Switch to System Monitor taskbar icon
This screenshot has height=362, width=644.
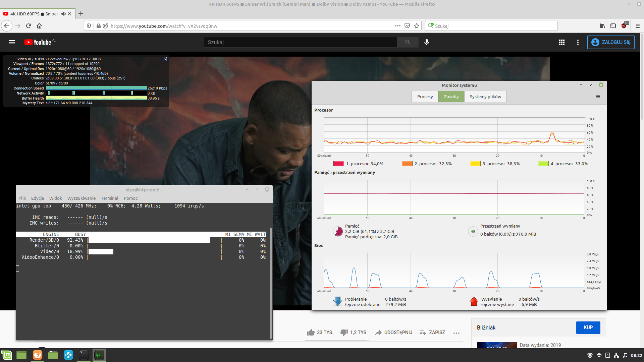click(99, 355)
